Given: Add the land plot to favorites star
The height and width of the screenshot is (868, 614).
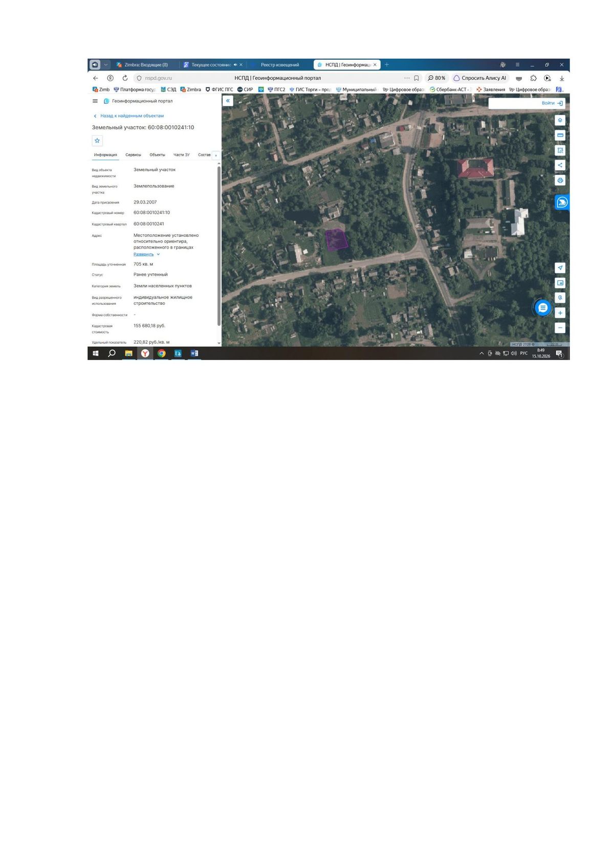Looking at the screenshot, I should click(x=97, y=141).
